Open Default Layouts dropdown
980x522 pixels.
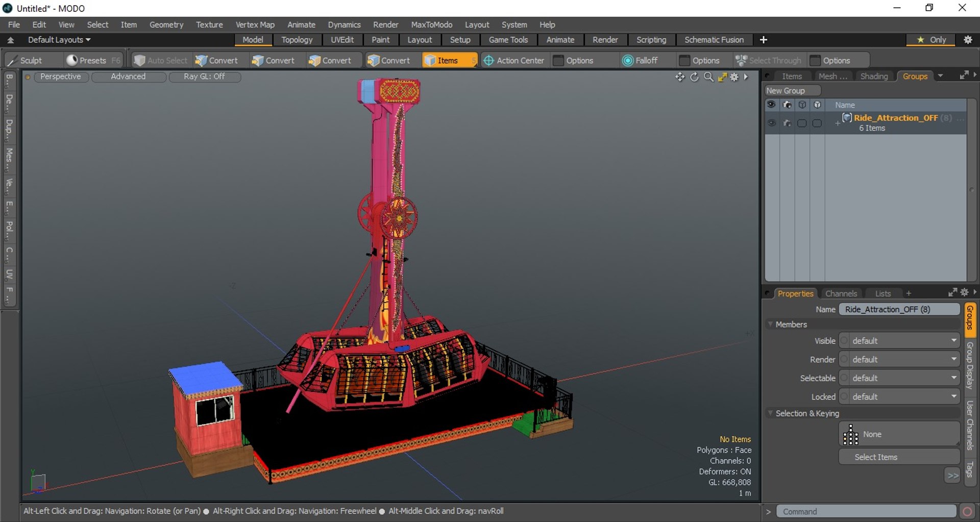(59, 40)
